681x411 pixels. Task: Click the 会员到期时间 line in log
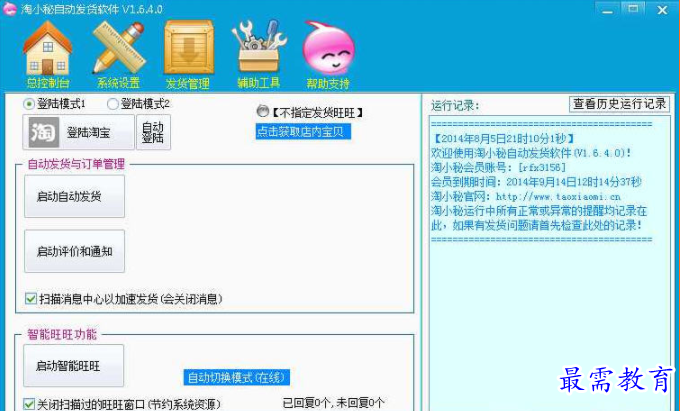[x=536, y=182]
